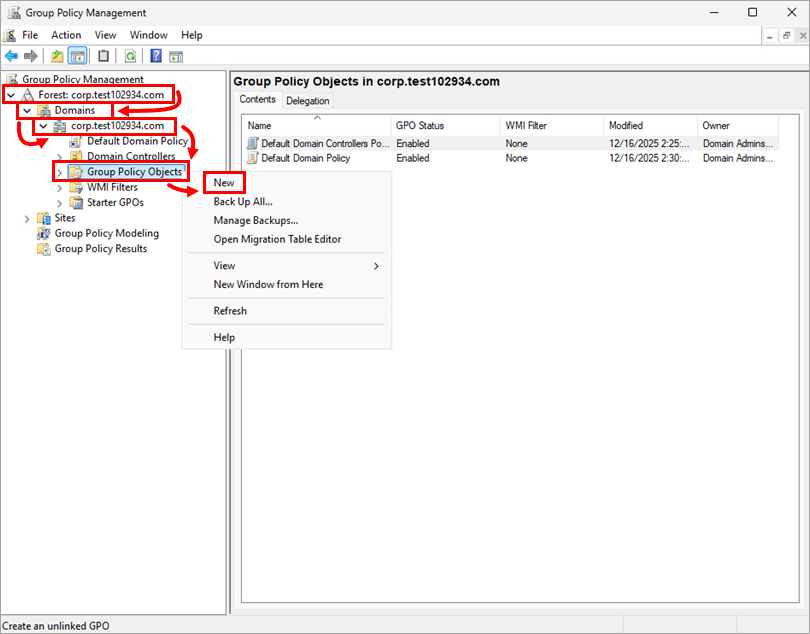Collapse the Domains tree node
Viewport: 810px width, 634px height.
click(x=27, y=110)
